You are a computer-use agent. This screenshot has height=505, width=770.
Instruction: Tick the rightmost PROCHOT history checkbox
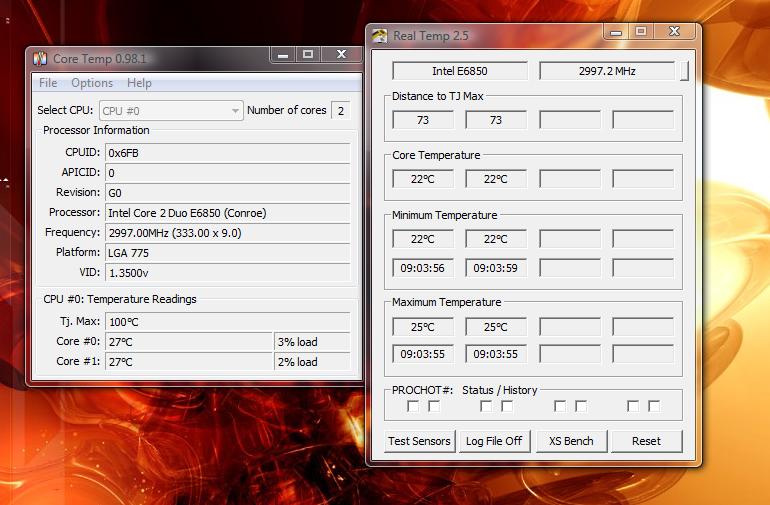click(654, 406)
